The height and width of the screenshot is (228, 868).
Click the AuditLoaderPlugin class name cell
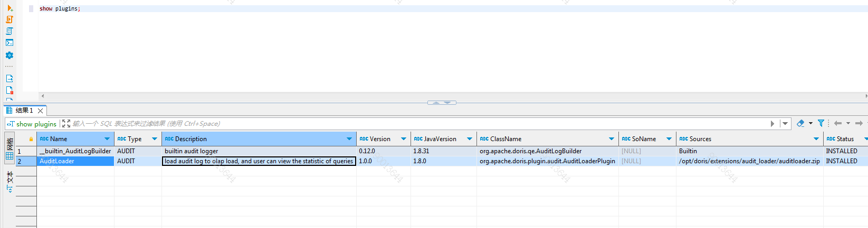click(x=548, y=161)
